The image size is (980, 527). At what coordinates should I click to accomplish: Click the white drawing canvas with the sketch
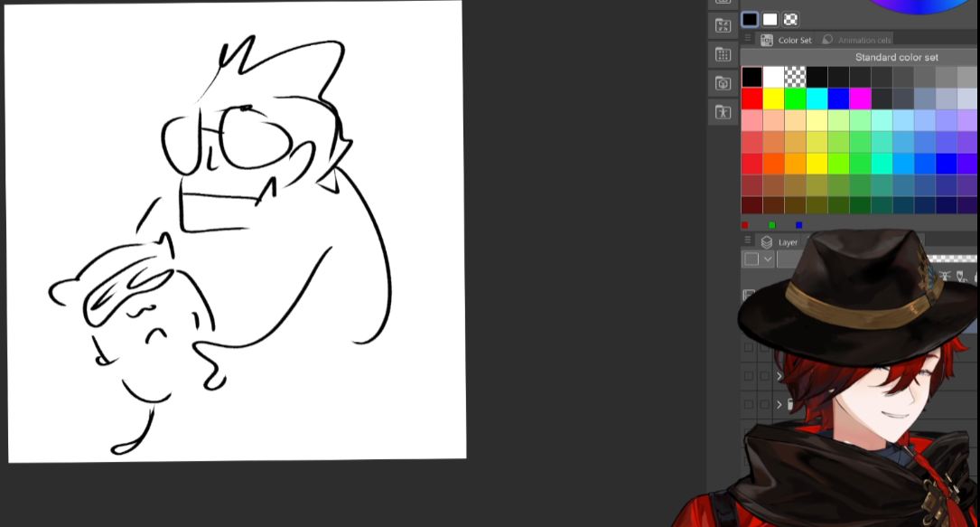[x=237, y=231]
